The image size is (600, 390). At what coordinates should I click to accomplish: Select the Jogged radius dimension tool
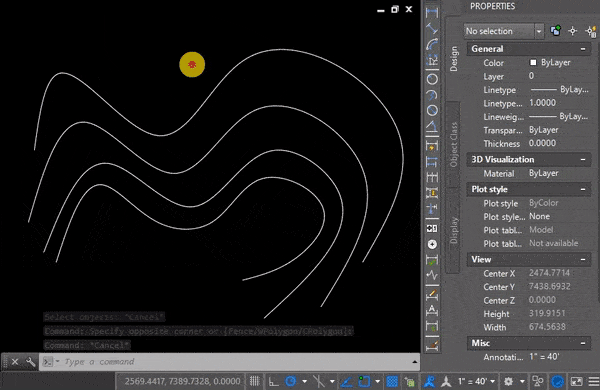[432, 95]
